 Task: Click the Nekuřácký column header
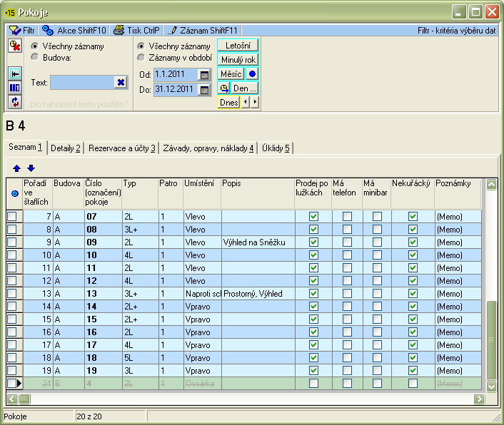[413, 193]
